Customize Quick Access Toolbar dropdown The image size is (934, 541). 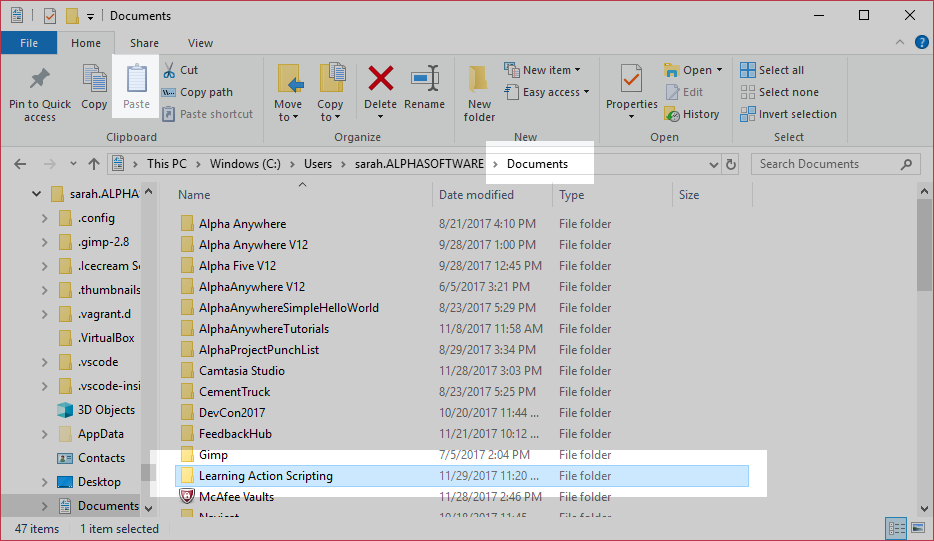[x=91, y=17]
